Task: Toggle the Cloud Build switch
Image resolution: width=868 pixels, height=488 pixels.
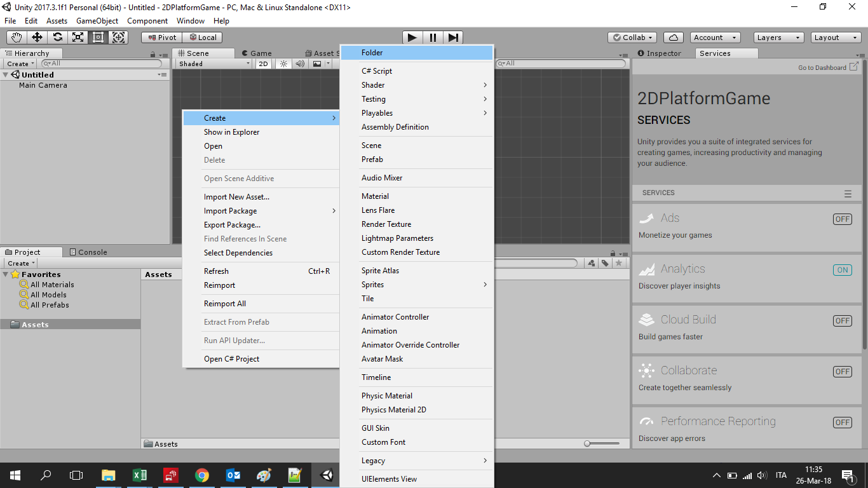Action: pyautogui.click(x=842, y=321)
